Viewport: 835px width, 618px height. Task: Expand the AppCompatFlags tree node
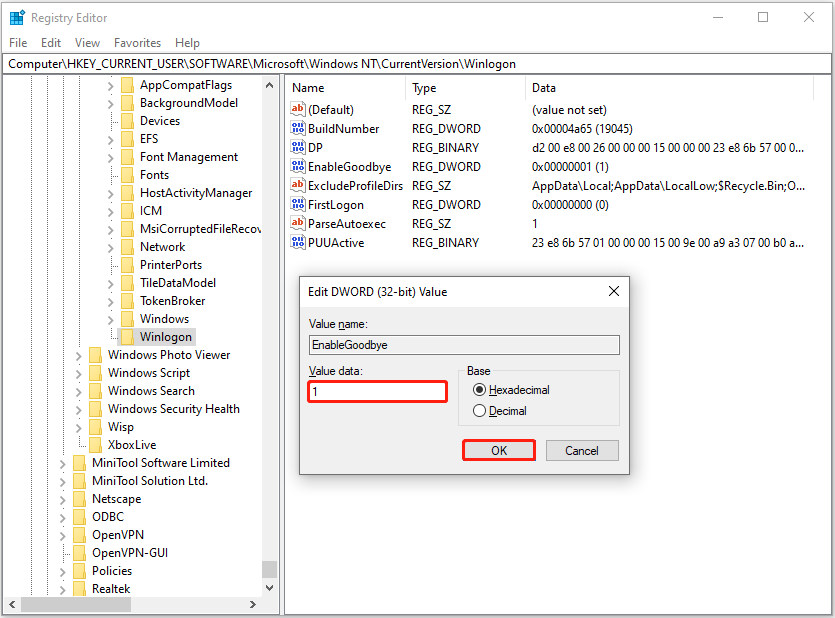pyautogui.click(x=110, y=86)
